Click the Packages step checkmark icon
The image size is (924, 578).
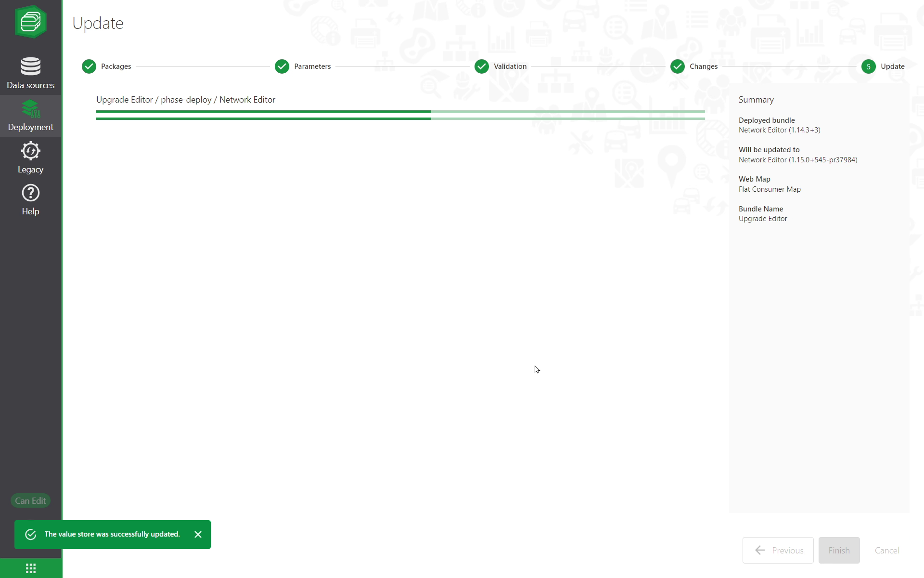(x=89, y=66)
